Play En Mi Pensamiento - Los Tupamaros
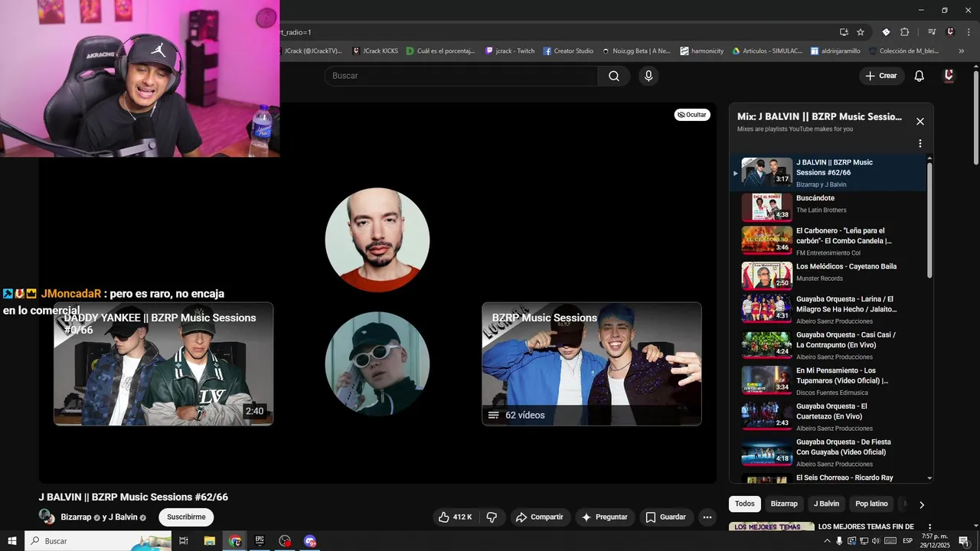The width and height of the screenshot is (980, 551). 828,380
